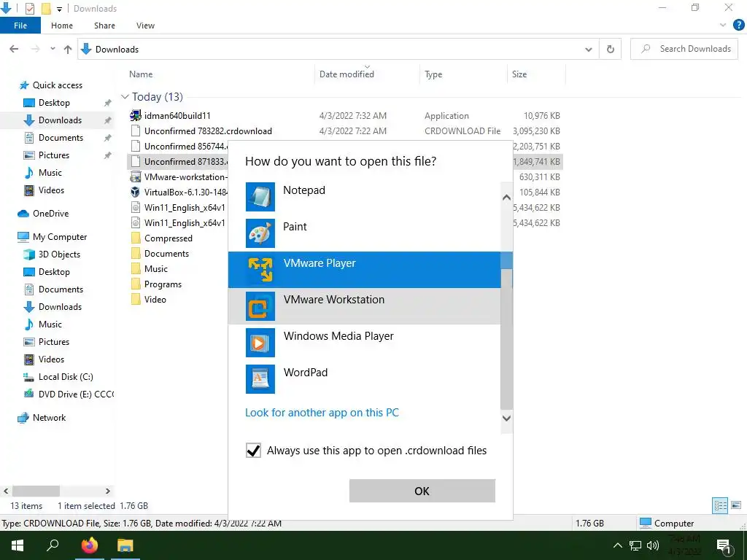Select the Notepad app icon
The width and height of the screenshot is (747, 560).
click(x=260, y=197)
